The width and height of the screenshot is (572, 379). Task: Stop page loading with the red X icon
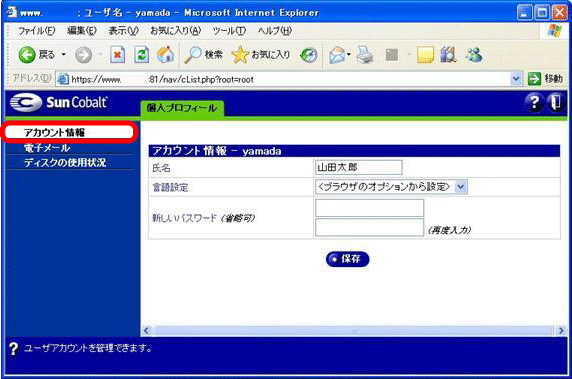point(117,55)
